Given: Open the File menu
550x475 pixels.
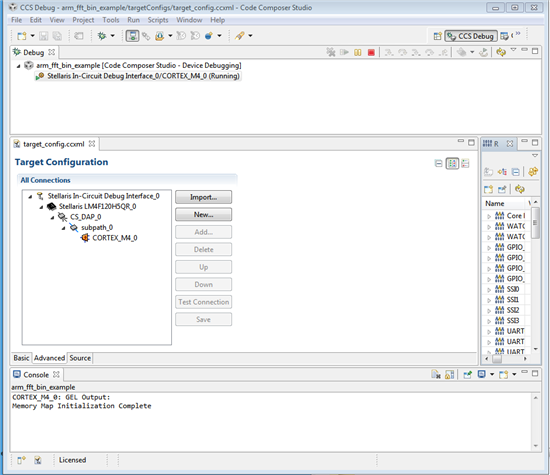Looking at the screenshot, I should tap(16, 20).
